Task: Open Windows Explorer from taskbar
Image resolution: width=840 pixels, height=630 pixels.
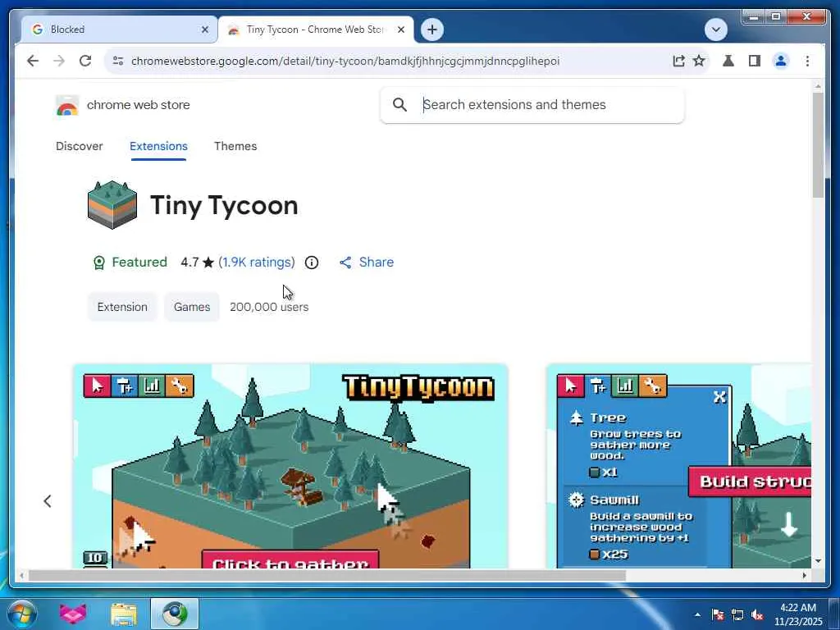Action: click(x=124, y=614)
